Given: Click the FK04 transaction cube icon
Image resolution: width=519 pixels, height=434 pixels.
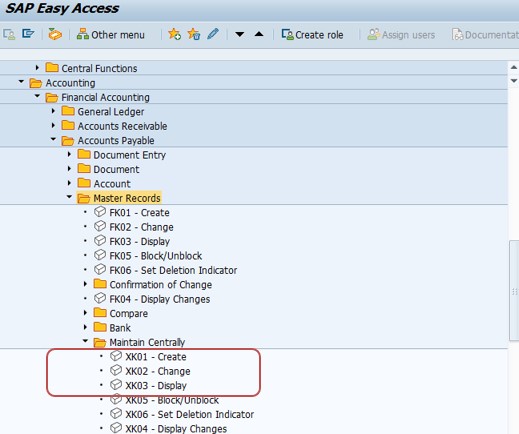Looking at the screenshot, I should point(100,298).
